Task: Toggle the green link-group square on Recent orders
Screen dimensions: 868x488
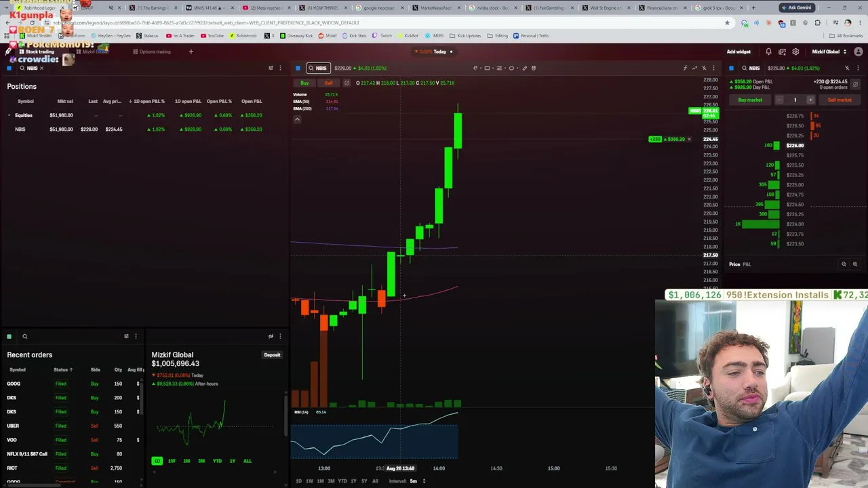Action: tap(9, 336)
